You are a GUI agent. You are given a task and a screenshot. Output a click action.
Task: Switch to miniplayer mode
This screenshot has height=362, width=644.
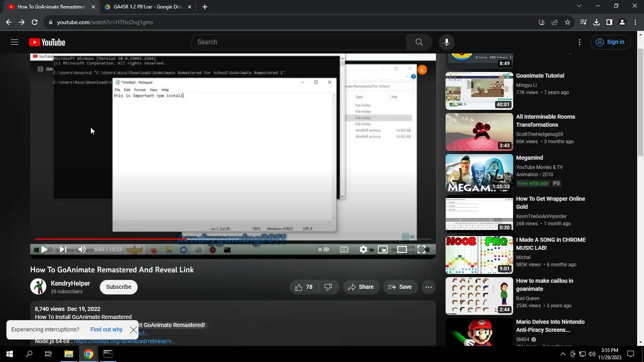383,249
